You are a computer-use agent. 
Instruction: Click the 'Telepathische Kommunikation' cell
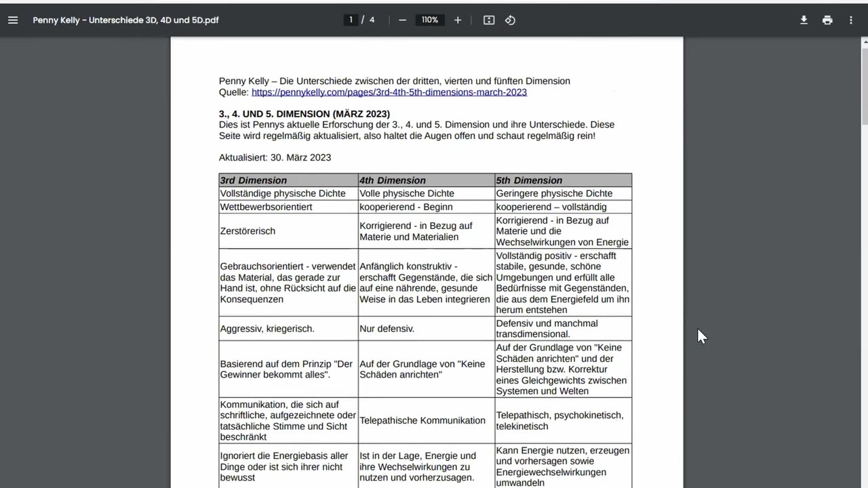[427, 421]
